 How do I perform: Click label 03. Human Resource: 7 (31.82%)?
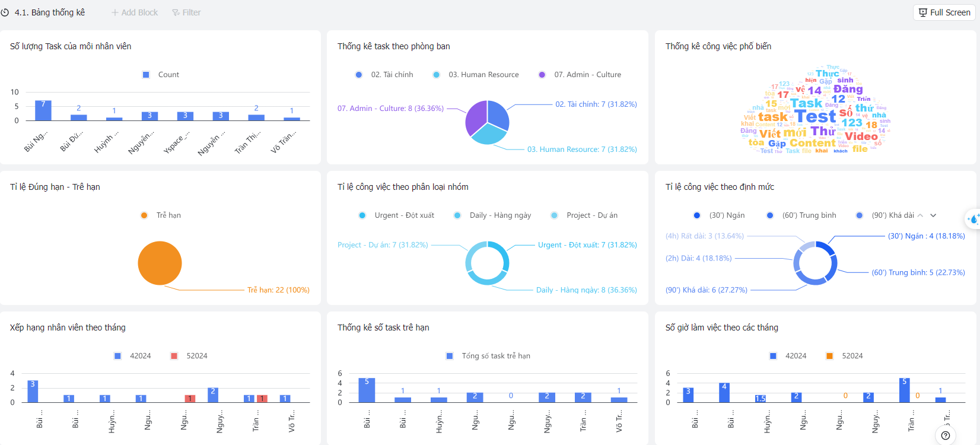pyautogui.click(x=582, y=150)
